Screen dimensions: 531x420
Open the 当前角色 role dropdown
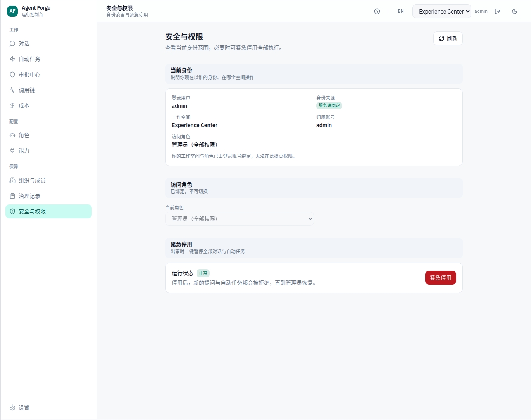point(240,219)
